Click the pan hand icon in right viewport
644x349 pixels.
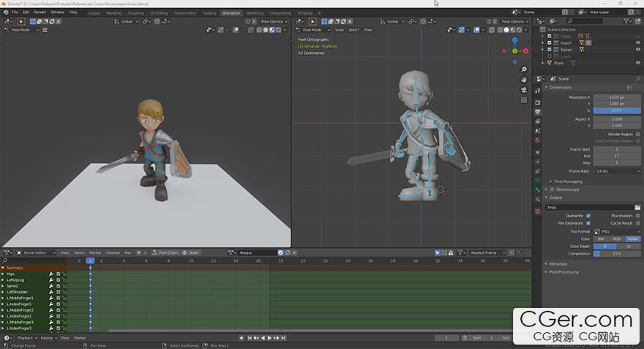click(524, 80)
